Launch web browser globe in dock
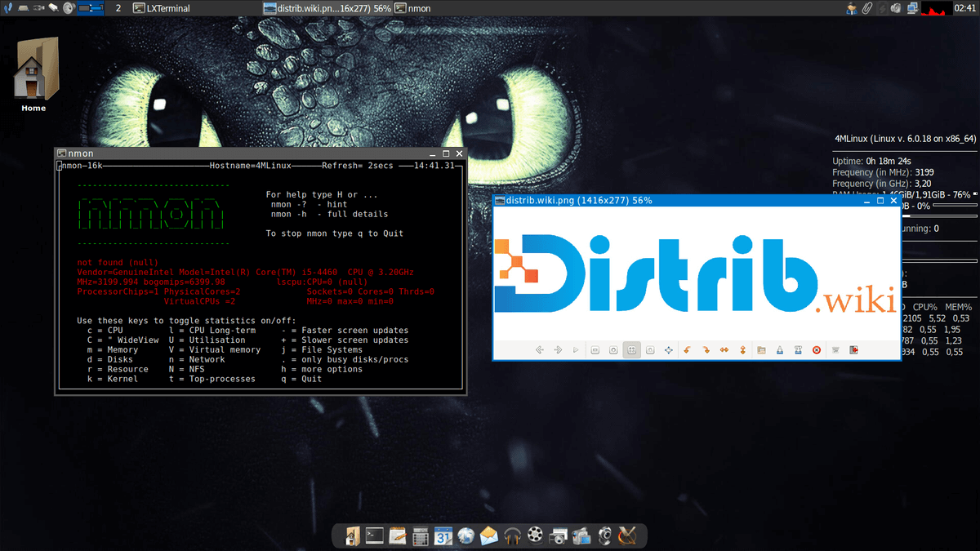 point(466,536)
